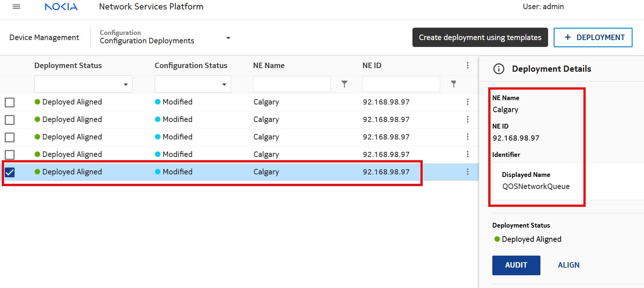
Task: Open table column options kebab menu in header
Action: tap(468, 66)
